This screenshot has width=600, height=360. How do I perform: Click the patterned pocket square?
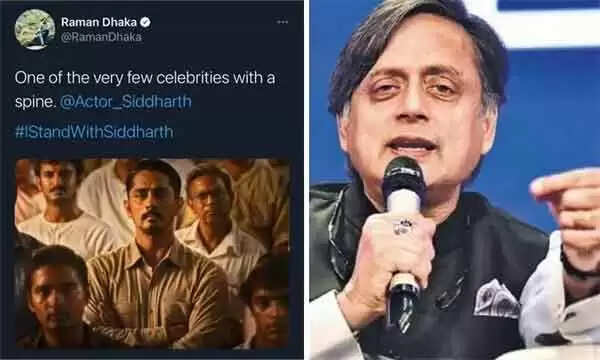click(496, 299)
